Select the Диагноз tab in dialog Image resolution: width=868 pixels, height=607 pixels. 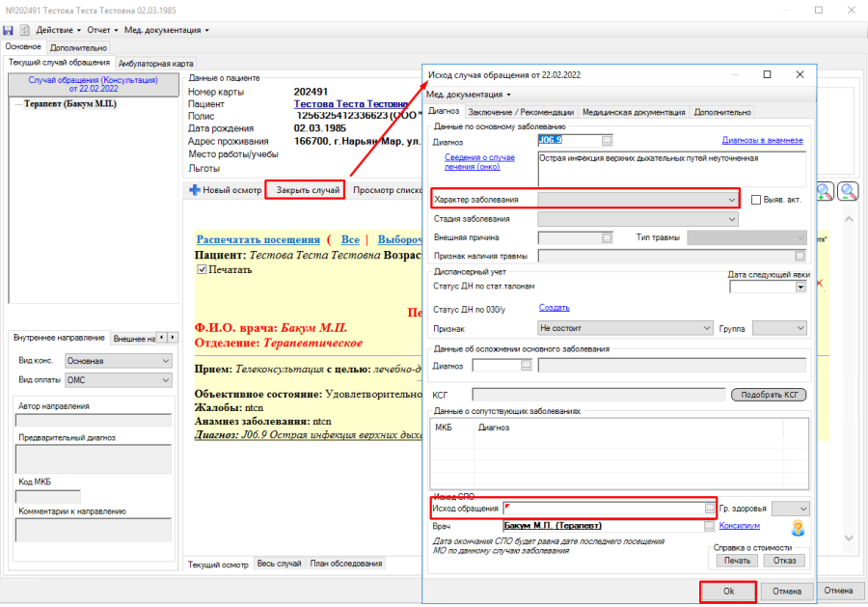click(444, 111)
